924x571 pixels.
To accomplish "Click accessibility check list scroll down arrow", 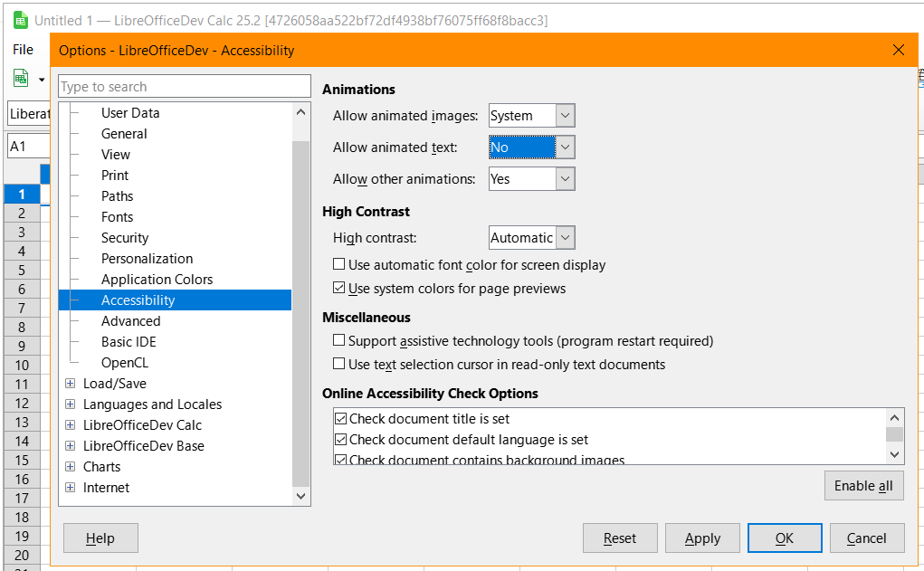I will click(x=894, y=454).
